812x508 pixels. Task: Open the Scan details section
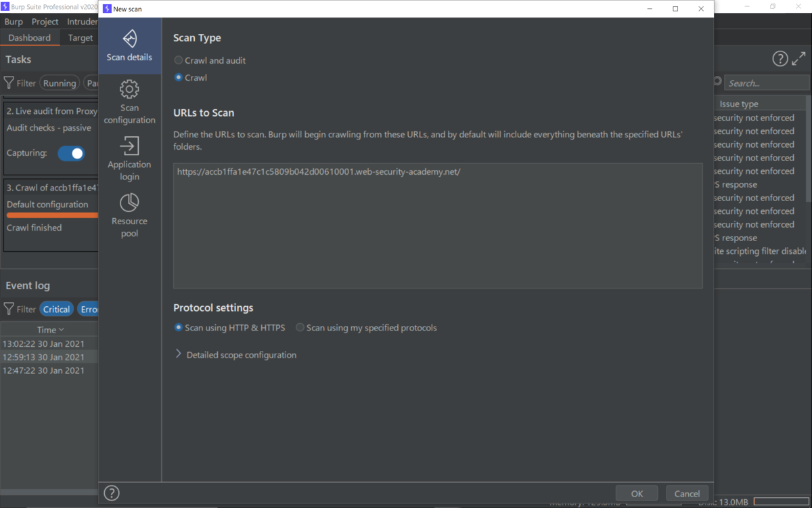click(x=129, y=46)
